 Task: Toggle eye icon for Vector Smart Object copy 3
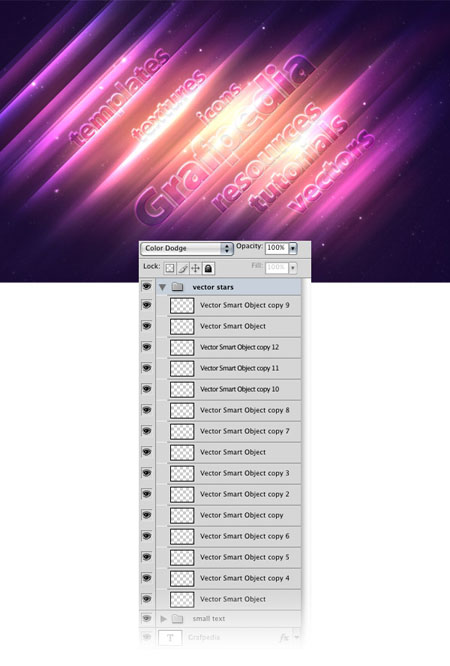[x=147, y=473]
